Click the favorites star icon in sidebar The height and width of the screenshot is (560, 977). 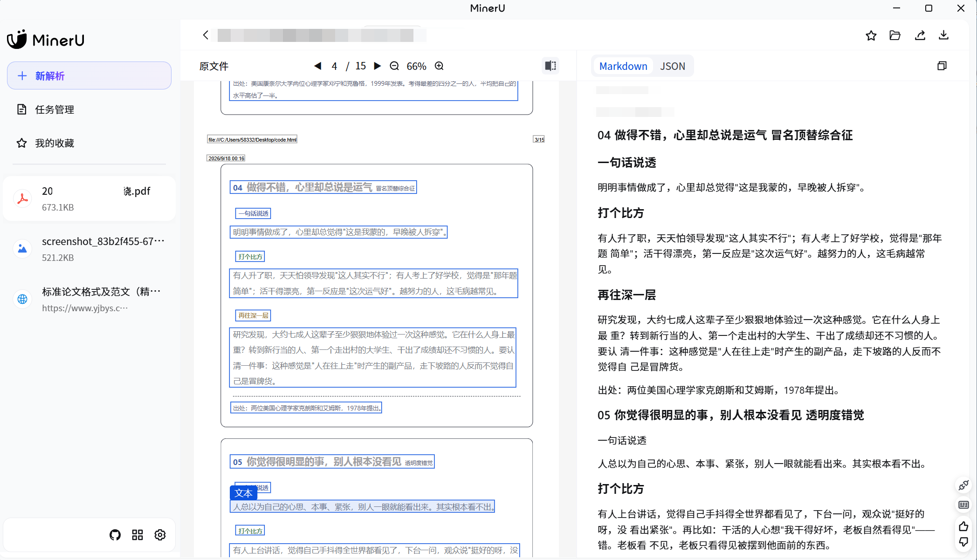tap(21, 143)
